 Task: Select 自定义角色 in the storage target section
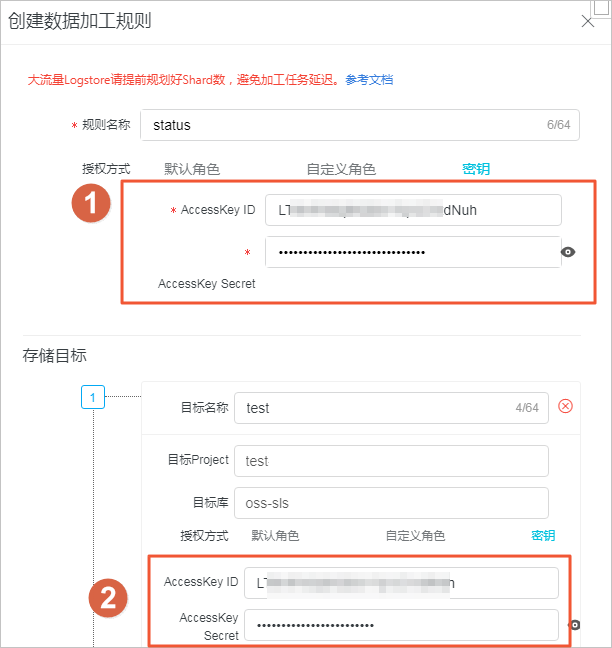[415, 536]
